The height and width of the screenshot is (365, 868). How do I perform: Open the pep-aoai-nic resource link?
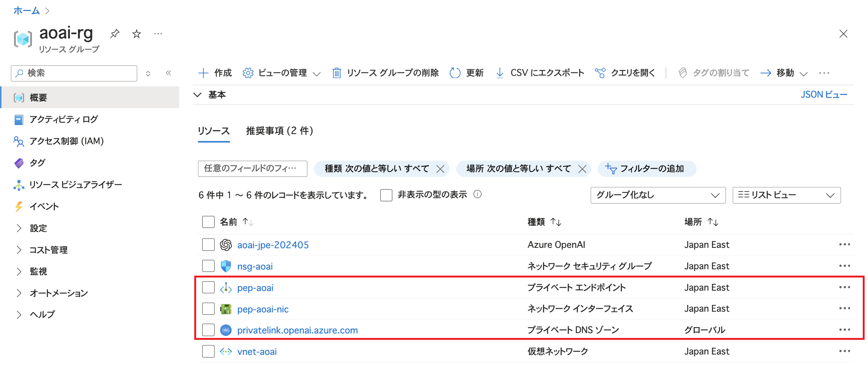[x=263, y=309]
